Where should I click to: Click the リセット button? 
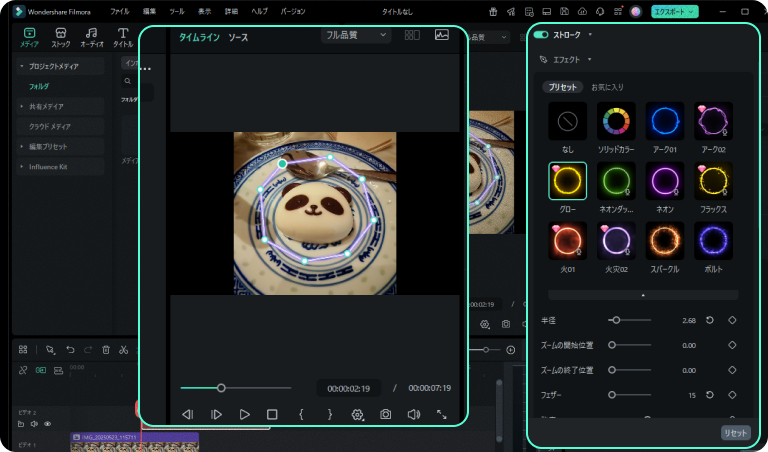[x=735, y=432]
